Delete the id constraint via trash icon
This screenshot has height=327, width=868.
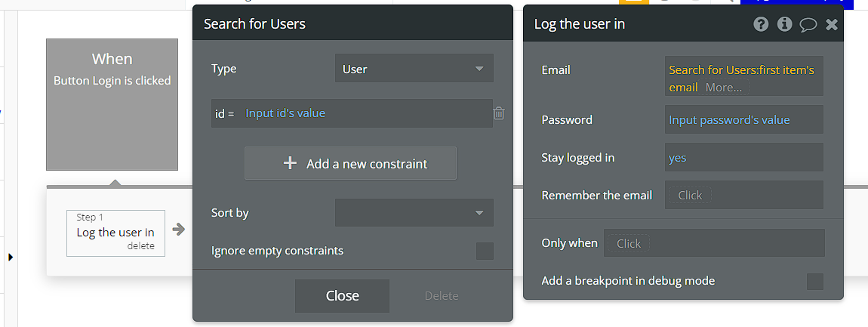point(499,113)
